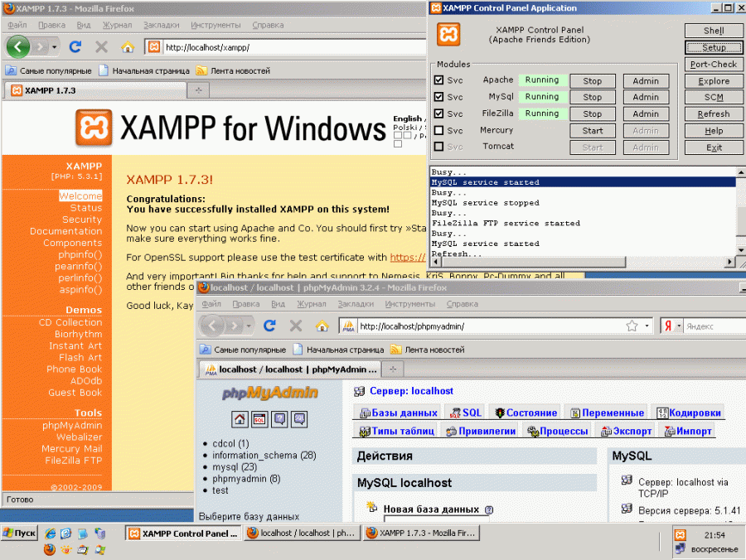Enable the Mercury Svc checkbox

coord(439,130)
